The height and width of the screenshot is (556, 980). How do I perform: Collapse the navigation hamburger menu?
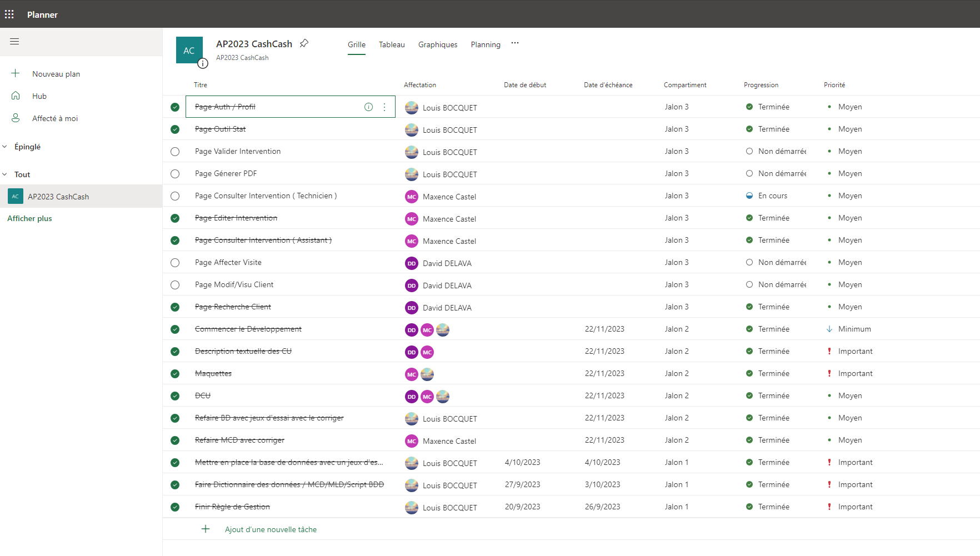pyautogui.click(x=14, y=42)
